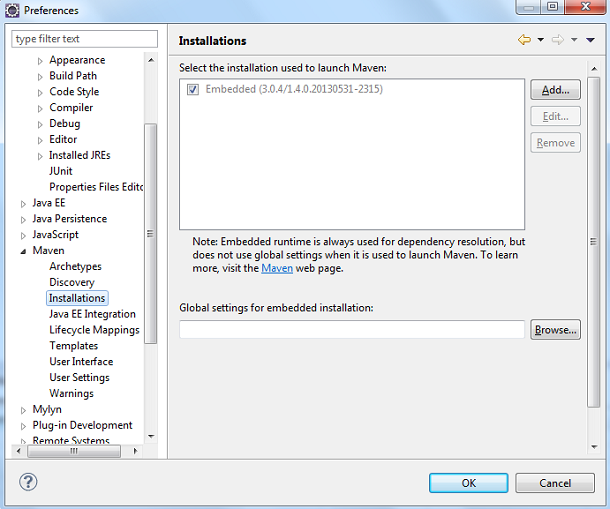Click the right panel vertical scrollbar thumb
Screen dimensions: 610x509
(x=594, y=242)
